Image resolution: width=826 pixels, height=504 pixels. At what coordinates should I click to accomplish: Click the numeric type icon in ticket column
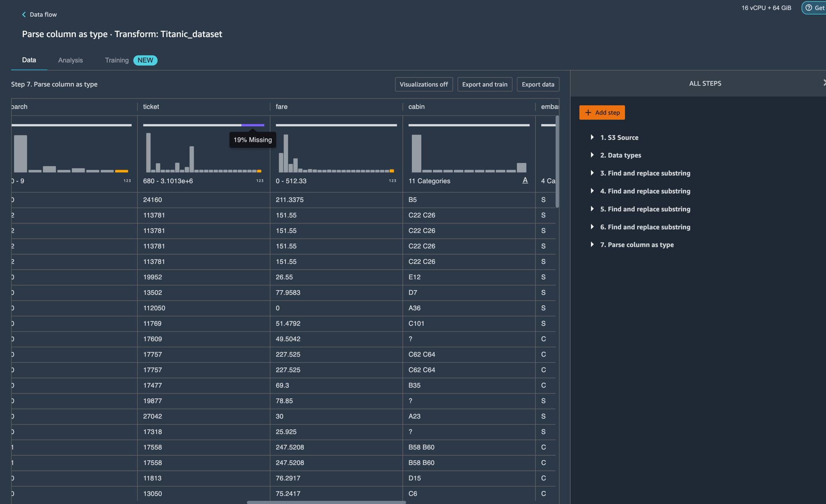[x=260, y=181]
